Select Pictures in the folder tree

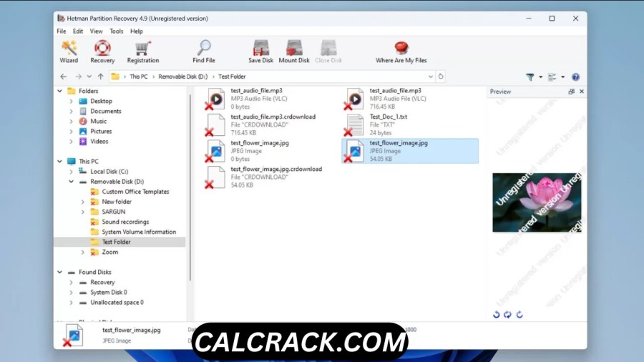pos(101,132)
